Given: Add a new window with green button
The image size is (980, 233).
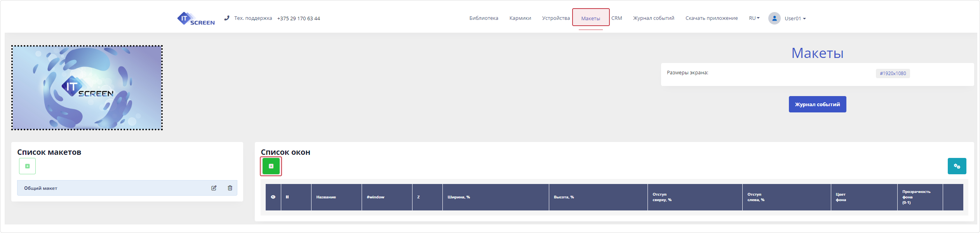Looking at the screenshot, I should point(271,166).
